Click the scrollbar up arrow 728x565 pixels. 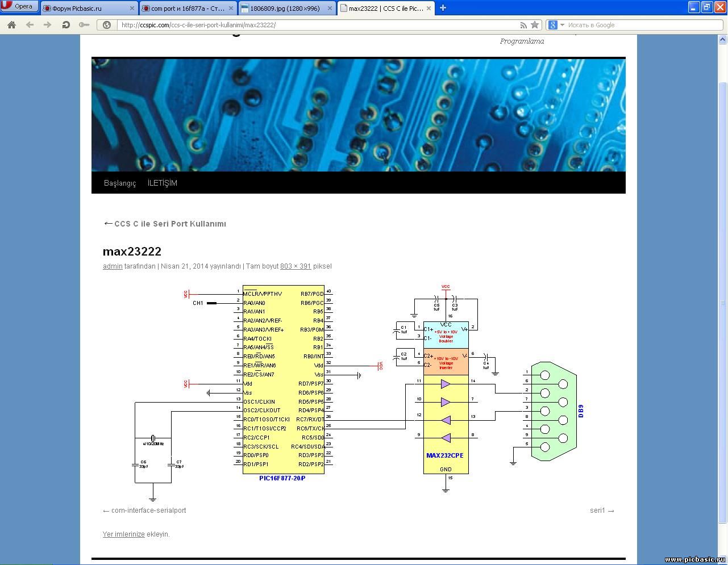pyautogui.click(x=723, y=40)
